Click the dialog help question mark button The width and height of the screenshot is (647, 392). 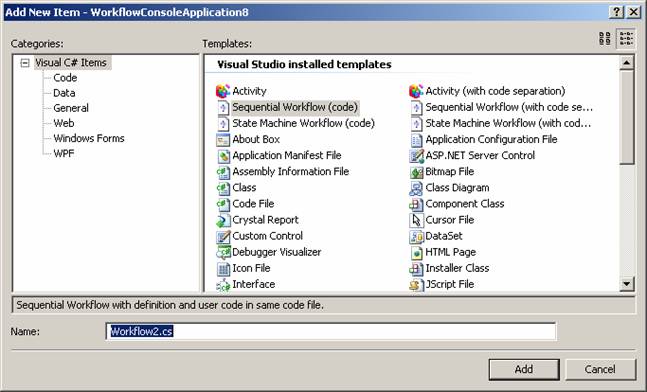616,12
